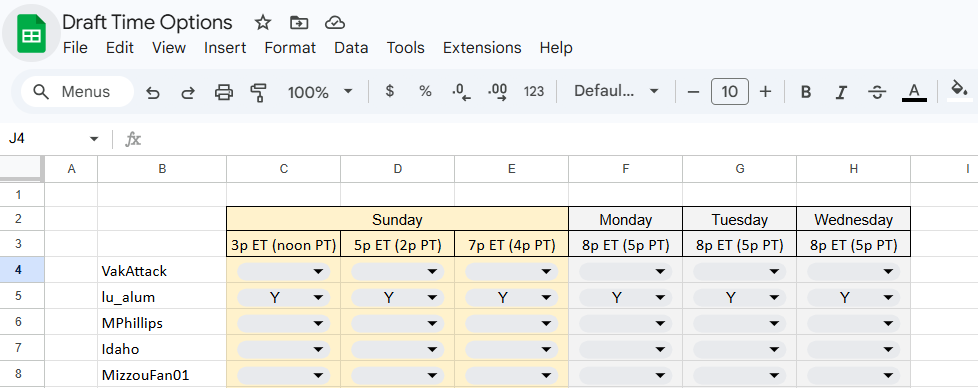This screenshot has width=978, height=388.
Task: Search the Menus box
Action: [x=77, y=92]
